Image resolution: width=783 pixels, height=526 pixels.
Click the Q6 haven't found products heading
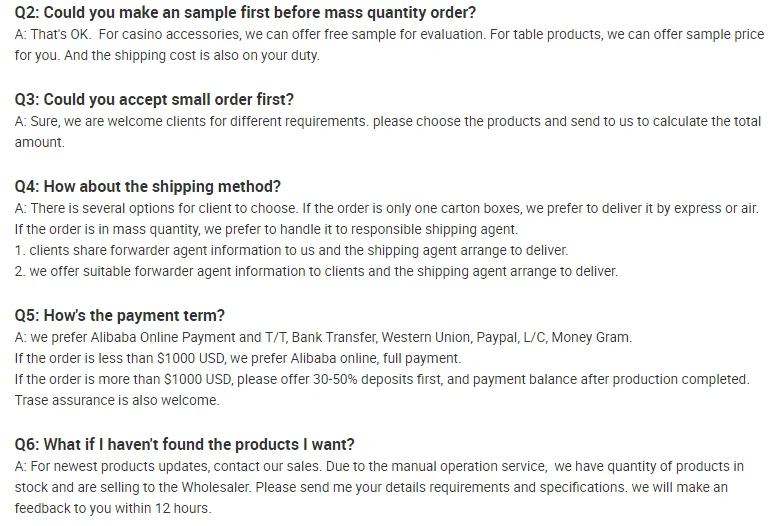pos(185,445)
